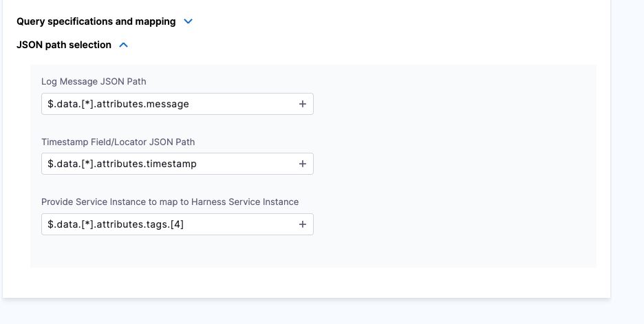The height and width of the screenshot is (324, 644).
Task: Click the JSON path selection heading text
Action: pyautogui.click(x=64, y=45)
